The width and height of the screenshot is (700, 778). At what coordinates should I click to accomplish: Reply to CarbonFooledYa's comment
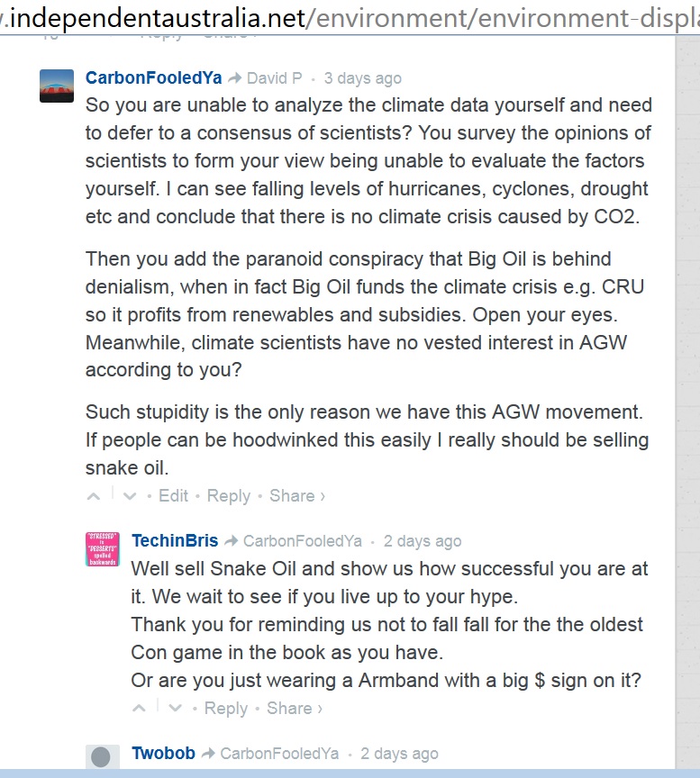click(229, 495)
